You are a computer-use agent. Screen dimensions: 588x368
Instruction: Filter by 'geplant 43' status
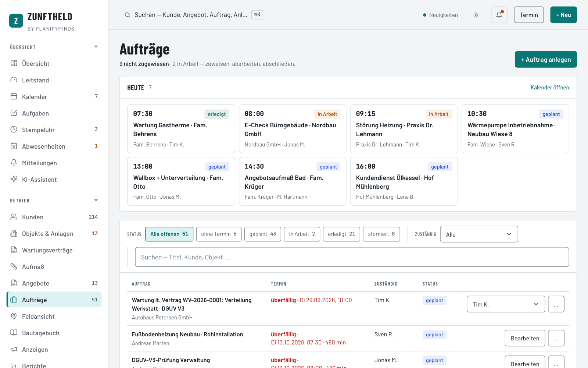pyautogui.click(x=263, y=234)
